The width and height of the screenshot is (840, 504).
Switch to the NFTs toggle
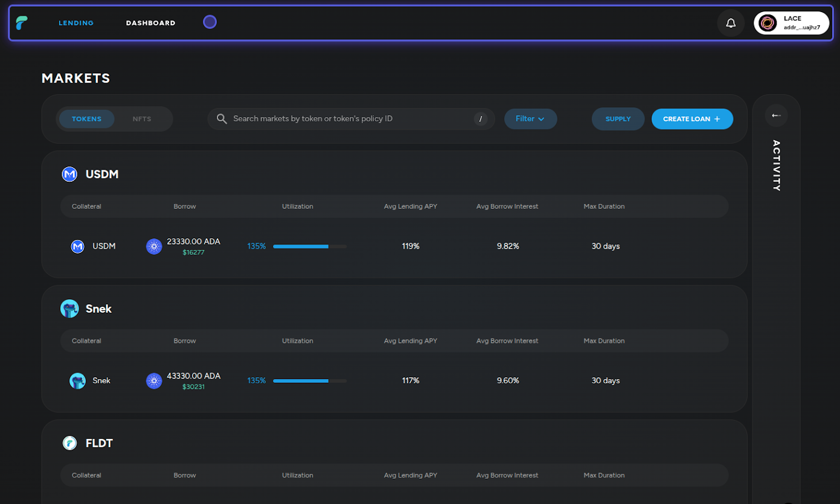142,119
